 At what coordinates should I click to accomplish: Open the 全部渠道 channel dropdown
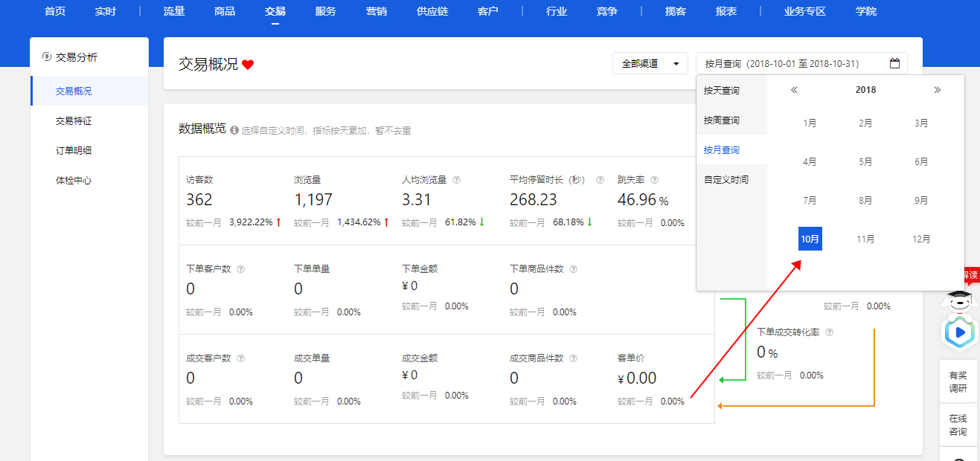650,63
